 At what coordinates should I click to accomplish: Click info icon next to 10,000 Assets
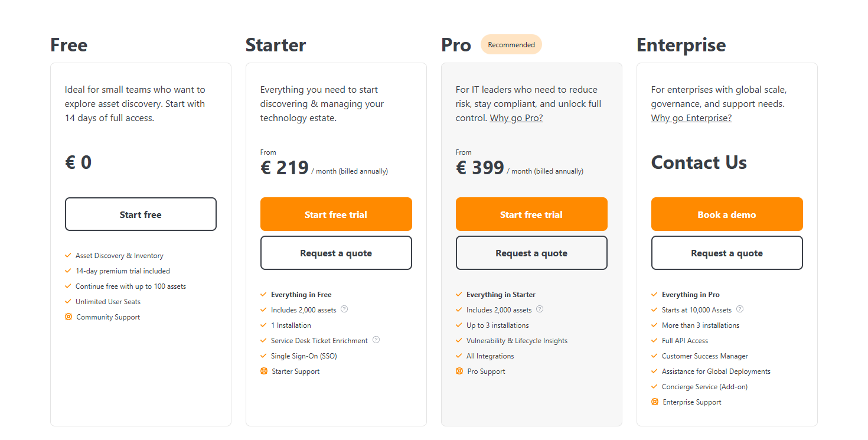click(740, 309)
